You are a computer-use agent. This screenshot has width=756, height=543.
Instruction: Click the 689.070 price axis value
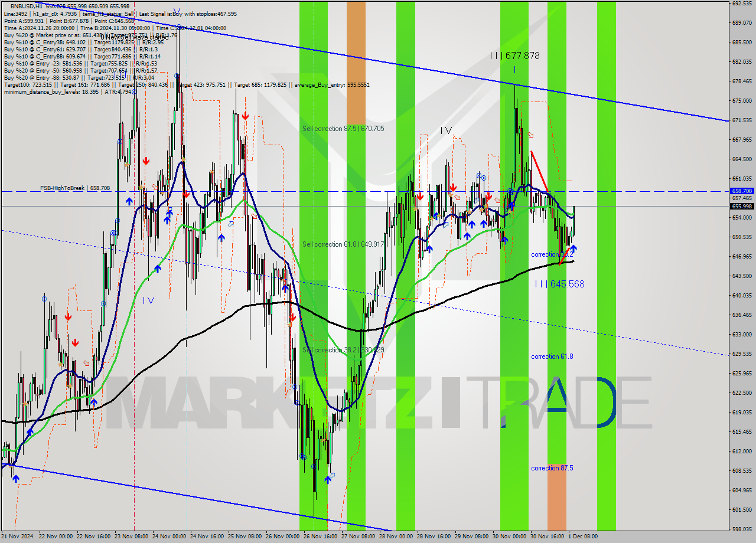(742, 23)
